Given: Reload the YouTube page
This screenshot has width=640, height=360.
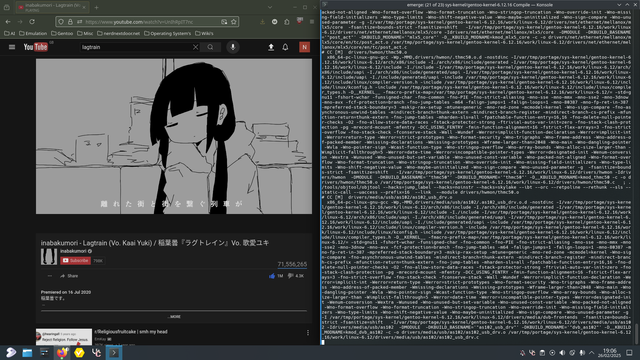Looking at the screenshot, I should [32, 22].
